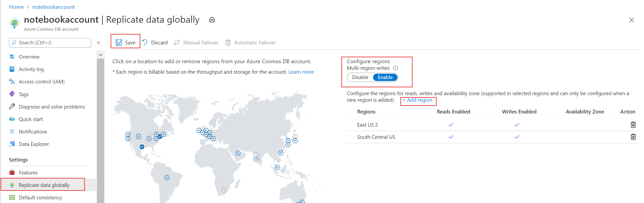Close the Replicate data globally blade
The height and width of the screenshot is (203, 644).
632,20
